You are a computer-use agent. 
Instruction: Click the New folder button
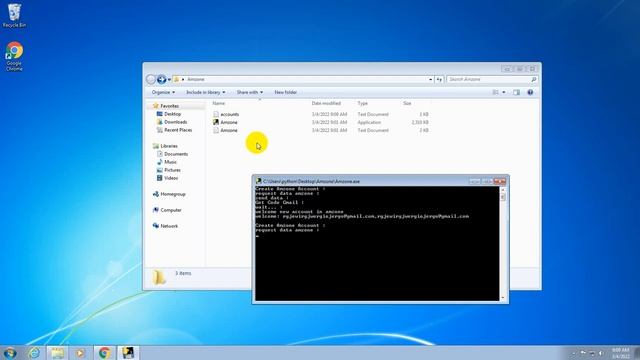[285, 92]
